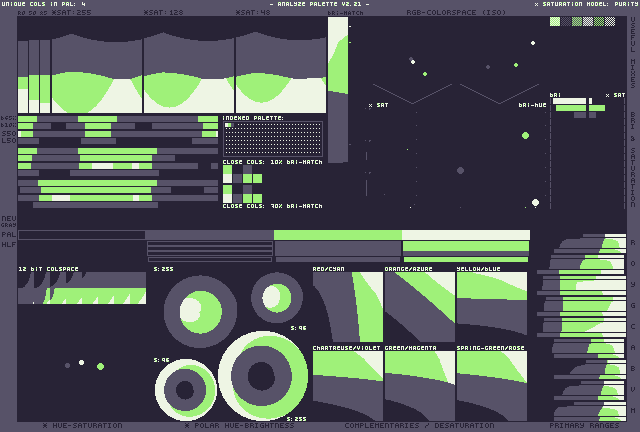Image resolution: width=640 pixels, height=432 pixels.
Task: Click the 'Yellow/Blue' panel title
Action: point(478,269)
